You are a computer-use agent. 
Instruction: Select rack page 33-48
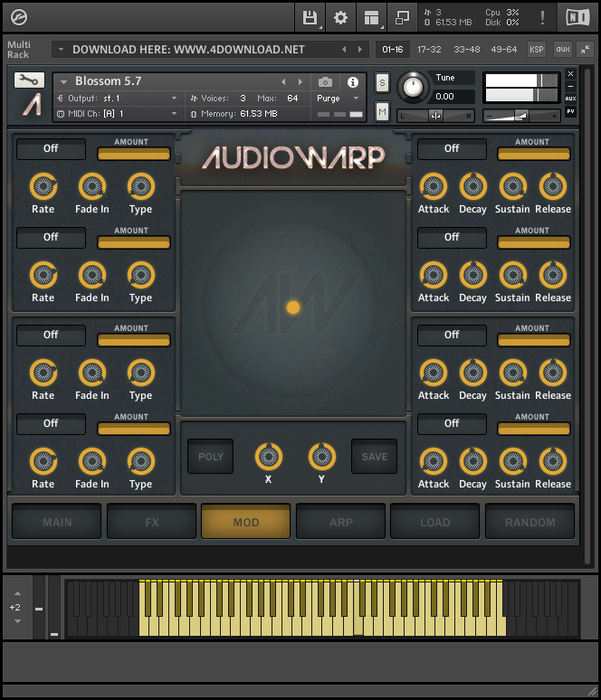tap(466, 49)
